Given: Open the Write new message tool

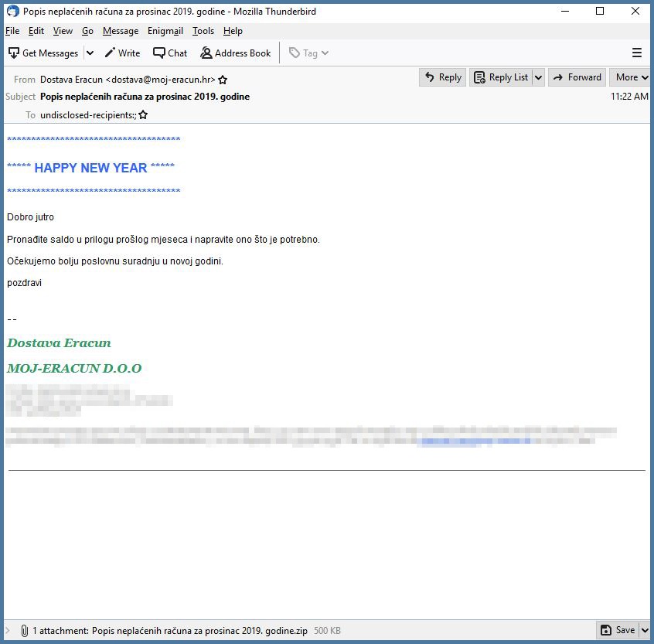Looking at the screenshot, I should [x=122, y=53].
